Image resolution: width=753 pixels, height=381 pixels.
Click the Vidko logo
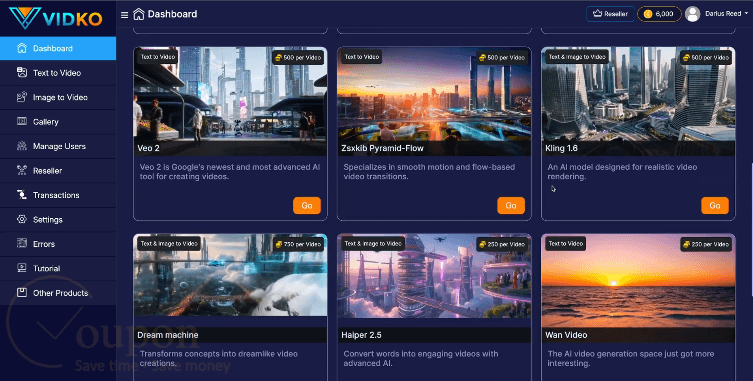(x=55, y=18)
